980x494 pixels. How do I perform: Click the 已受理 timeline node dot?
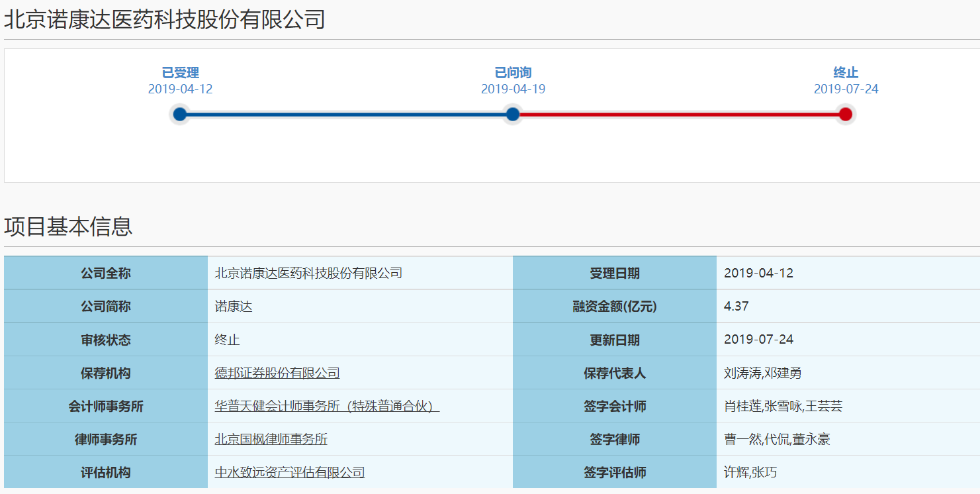(180, 115)
